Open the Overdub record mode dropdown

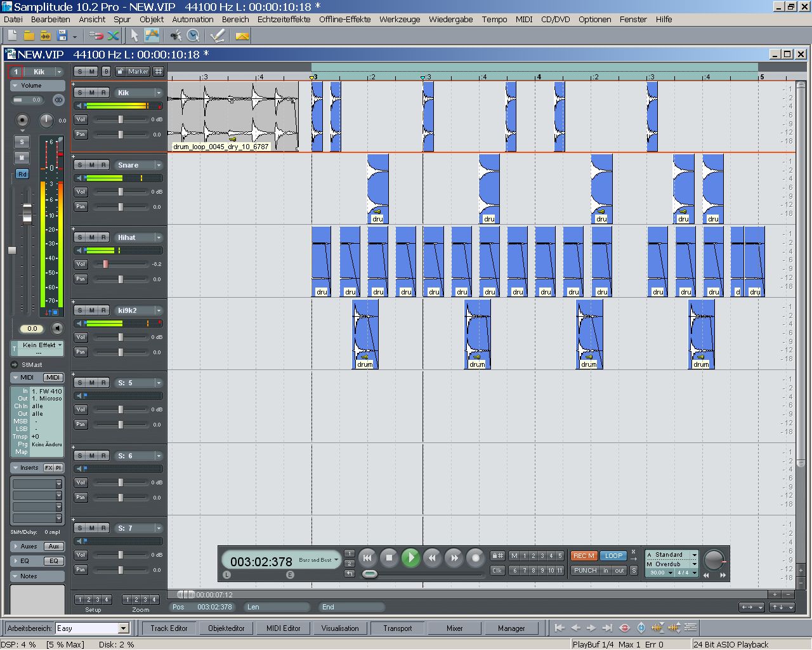tap(695, 564)
